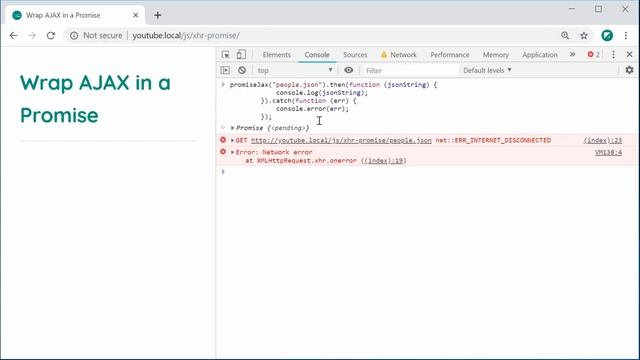Image resolution: width=640 pixels, height=360 pixels.
Task: Expand the Error: Network error entry
Action: pos(233,152)
